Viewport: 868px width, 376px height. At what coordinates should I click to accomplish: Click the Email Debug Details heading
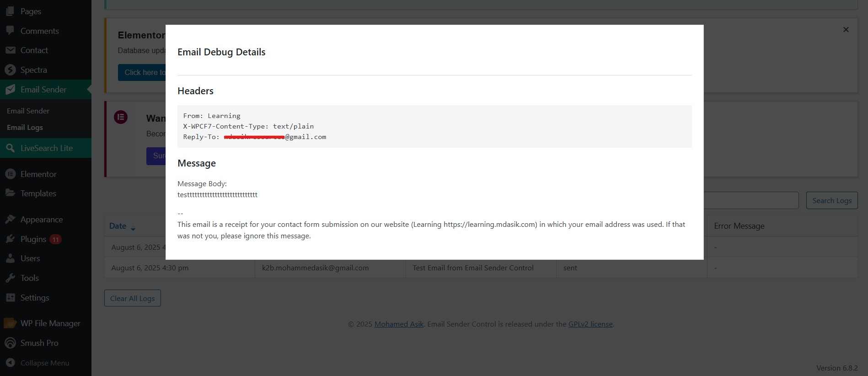pyautogui.click(x=221, y=52)
